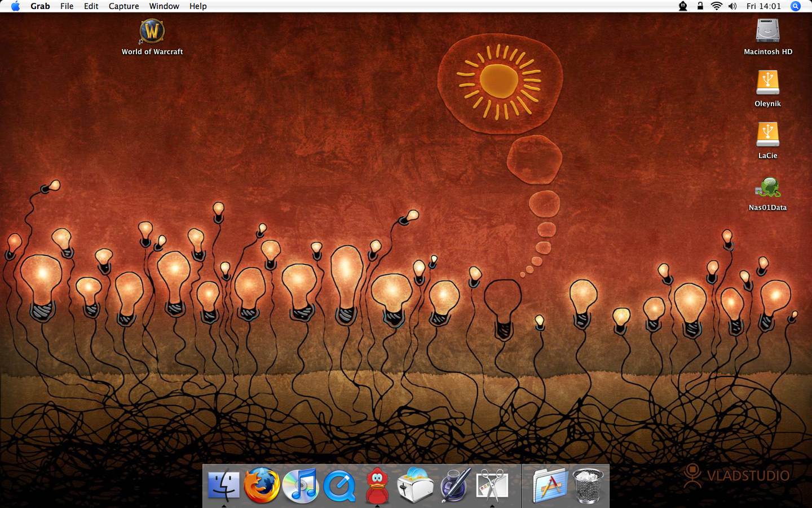Image resolution: width=812 pixels, height=508 pixels.
Task: Click the Grab scissors icon in Dock
Action: [492, 485]
